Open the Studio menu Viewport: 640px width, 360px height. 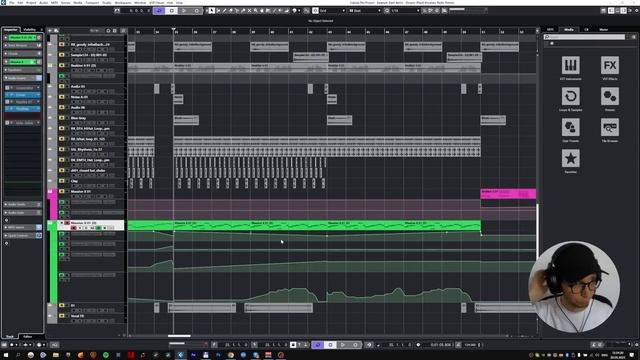(107, 2)
